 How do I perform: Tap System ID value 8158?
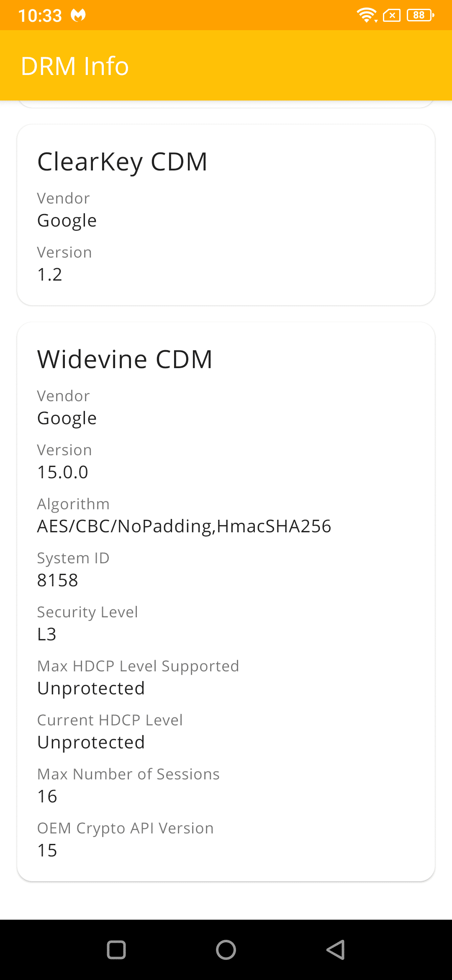(x=58, y=580)
